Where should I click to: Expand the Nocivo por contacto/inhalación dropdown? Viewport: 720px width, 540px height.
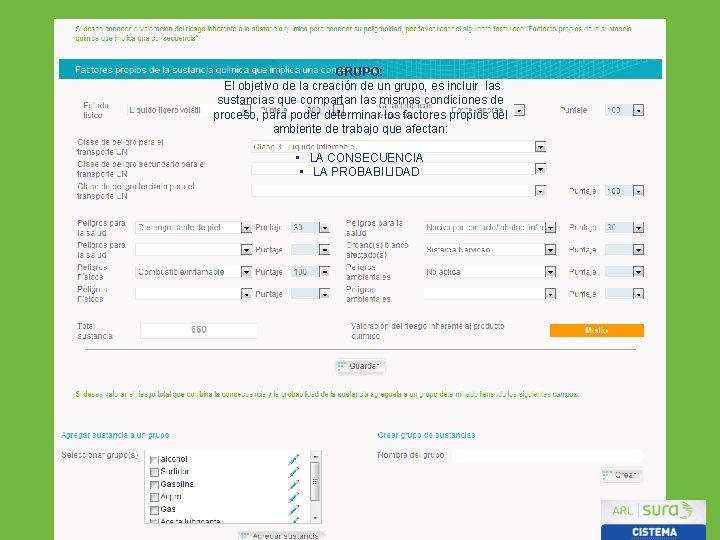tap(550, 228)
